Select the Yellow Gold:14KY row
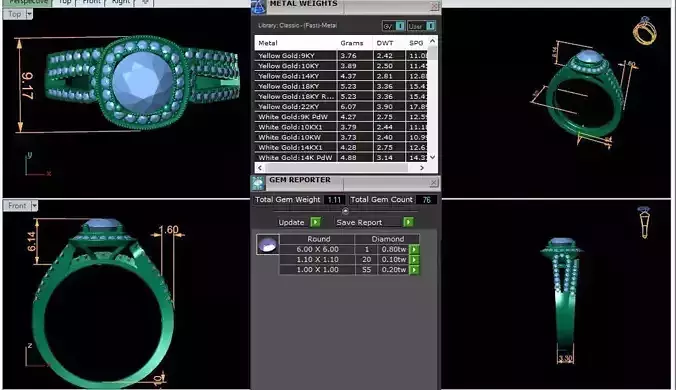The height and width of the screenshot is (390, 676). point(341,76)
